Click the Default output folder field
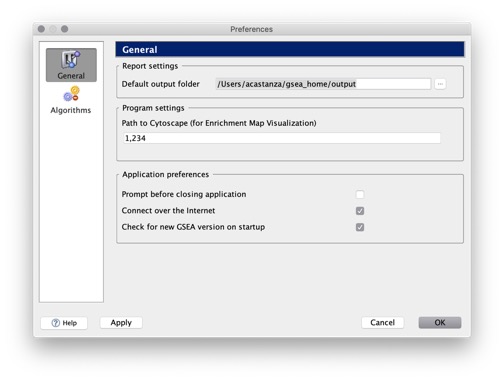The image size is (504, 381). [x=323, y=84]
